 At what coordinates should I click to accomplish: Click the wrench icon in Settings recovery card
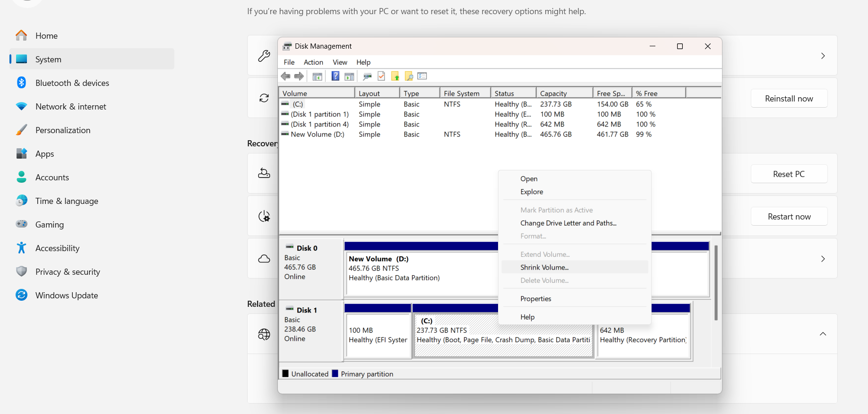point(264,56)
